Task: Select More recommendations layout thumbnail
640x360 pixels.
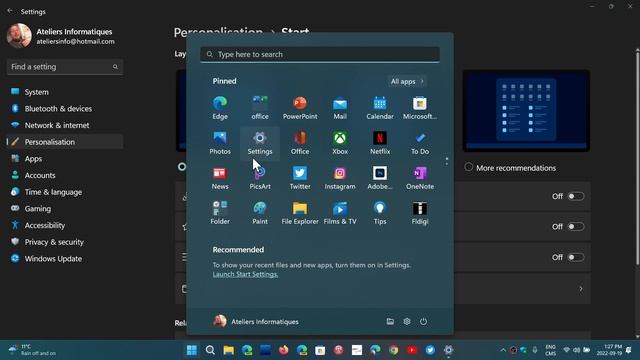Action: click(526, 111)
